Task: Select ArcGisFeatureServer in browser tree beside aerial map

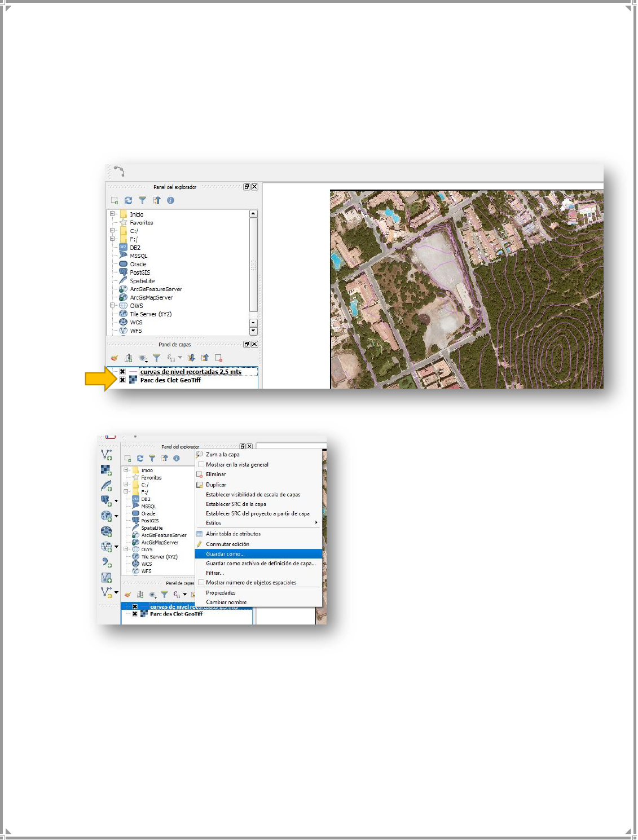Action: point(156,289)
